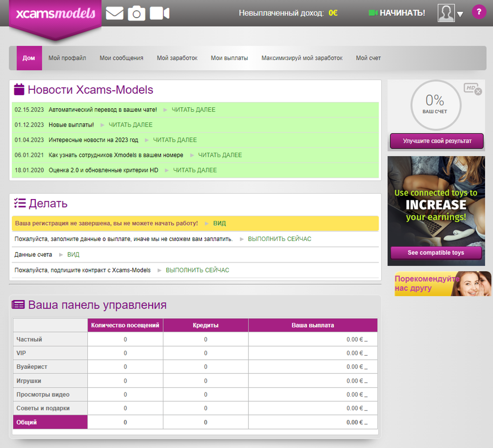The width and height of the screenshot is (493, 448).
Task: Expand the profile dropdown arrow
Action: (x=460, y=14)
